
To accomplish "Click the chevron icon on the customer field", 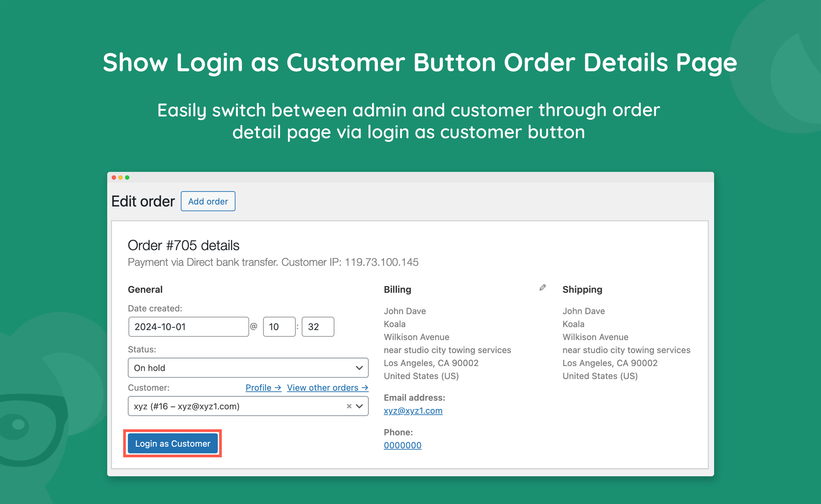I will click(359, 406).
